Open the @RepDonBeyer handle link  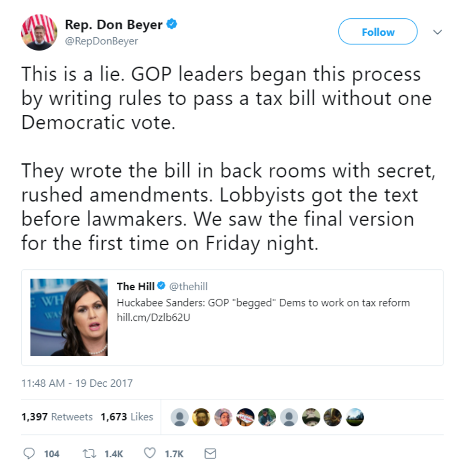(101, 41)
